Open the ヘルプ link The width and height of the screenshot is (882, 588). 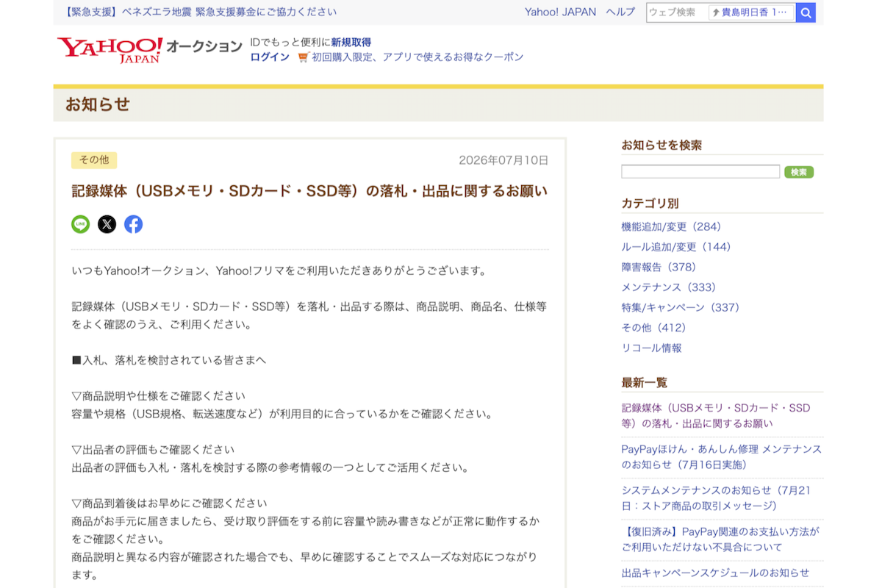click(620, 12)
